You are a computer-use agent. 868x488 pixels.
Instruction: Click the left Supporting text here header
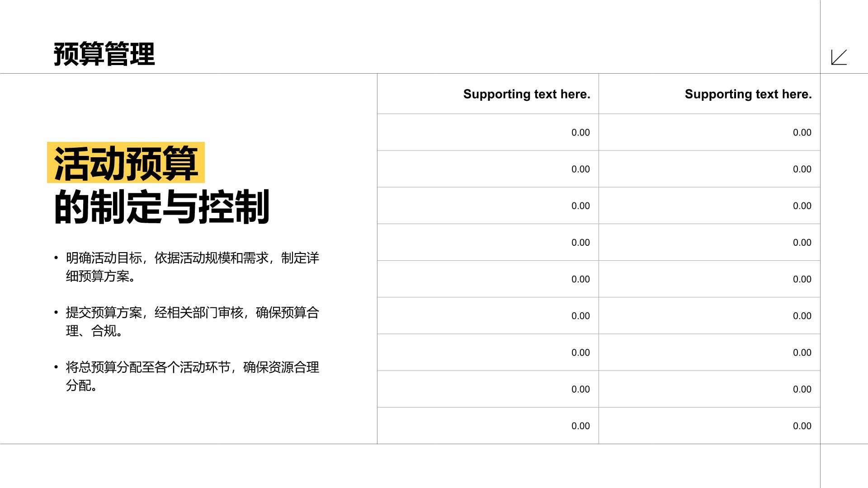[526, 94]
